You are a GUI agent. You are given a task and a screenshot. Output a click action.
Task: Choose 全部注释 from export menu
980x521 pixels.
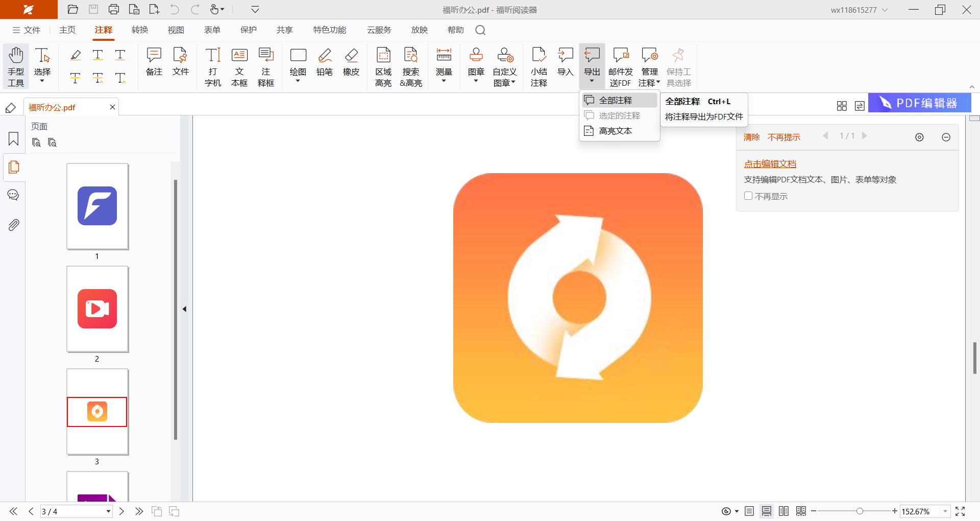pos(620,100)
